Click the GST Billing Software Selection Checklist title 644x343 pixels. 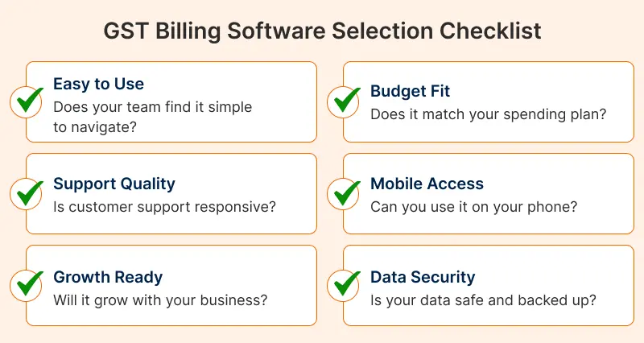tap(322, 31)
